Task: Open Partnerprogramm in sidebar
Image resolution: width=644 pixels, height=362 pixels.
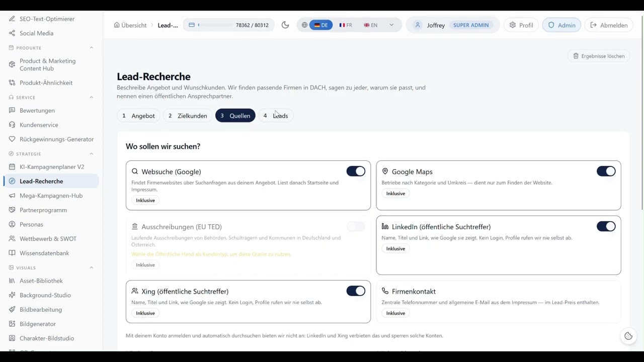Action: (x=43, y=210)
